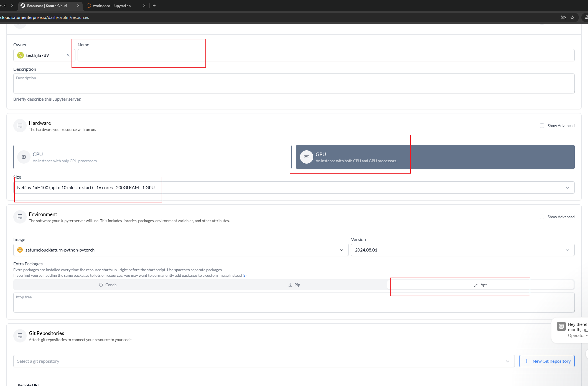Click the browser address bar URL
The width and height of the screenshot is (588, 386).
point(45,17)
